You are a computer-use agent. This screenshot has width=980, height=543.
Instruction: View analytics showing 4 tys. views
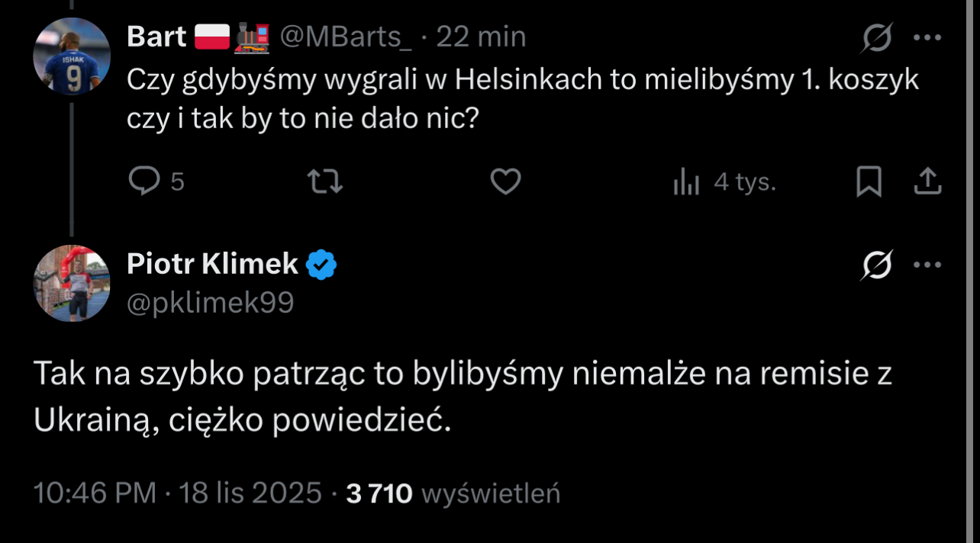724,182
